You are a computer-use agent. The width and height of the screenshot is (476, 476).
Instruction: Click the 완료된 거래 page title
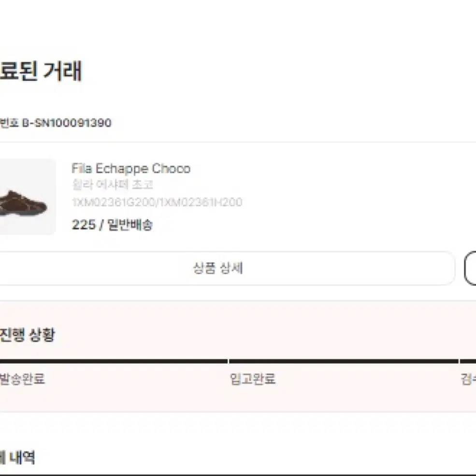tap(41, 71)
